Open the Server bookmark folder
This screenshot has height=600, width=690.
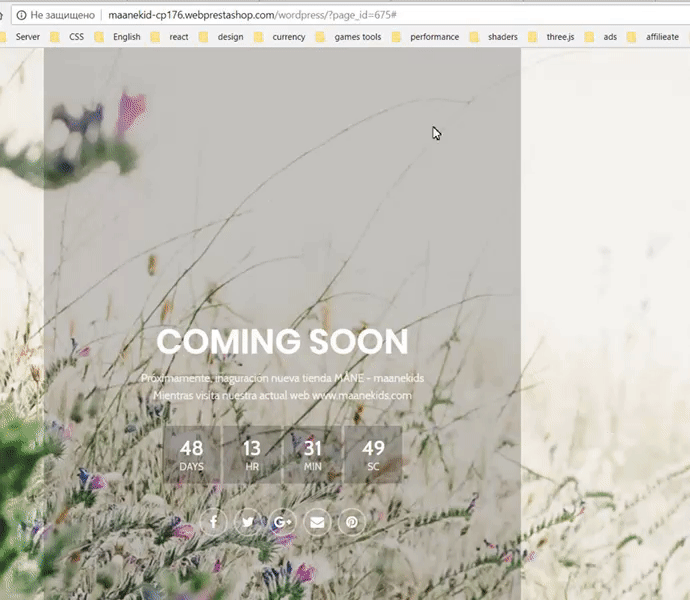click(x=22, y=37)
